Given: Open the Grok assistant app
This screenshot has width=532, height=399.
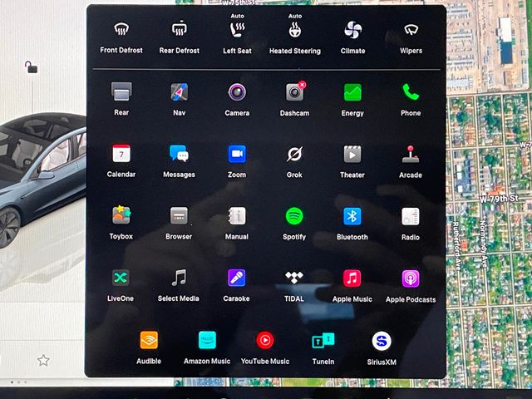Looking at the screenshot, I should tap(294, 155).
